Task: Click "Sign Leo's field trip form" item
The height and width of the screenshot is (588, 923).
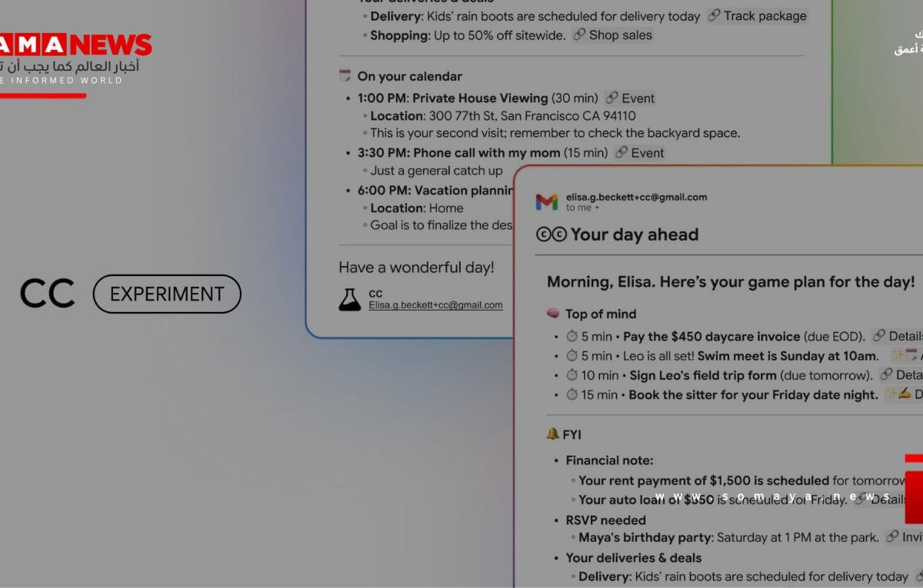Action: [x=703, y=376]
